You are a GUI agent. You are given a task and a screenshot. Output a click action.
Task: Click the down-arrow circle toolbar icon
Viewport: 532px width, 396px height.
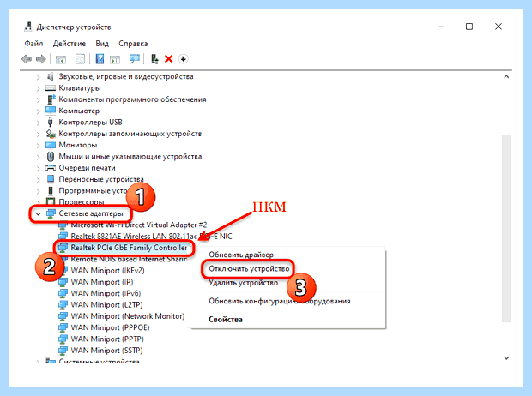184,59
